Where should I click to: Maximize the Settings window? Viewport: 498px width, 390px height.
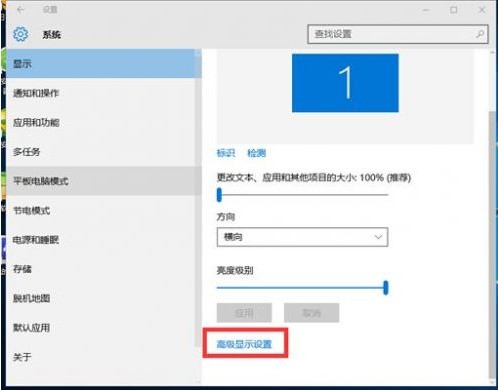coord(454,10)
